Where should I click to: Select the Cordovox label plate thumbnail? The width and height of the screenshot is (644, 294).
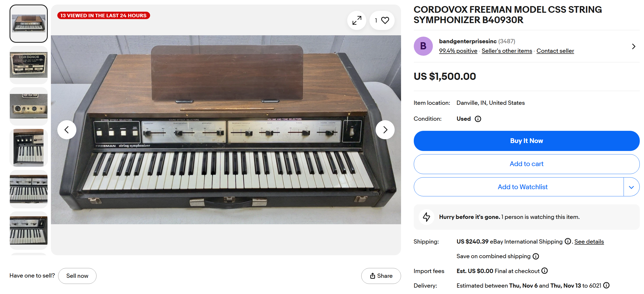click(29, 65)
